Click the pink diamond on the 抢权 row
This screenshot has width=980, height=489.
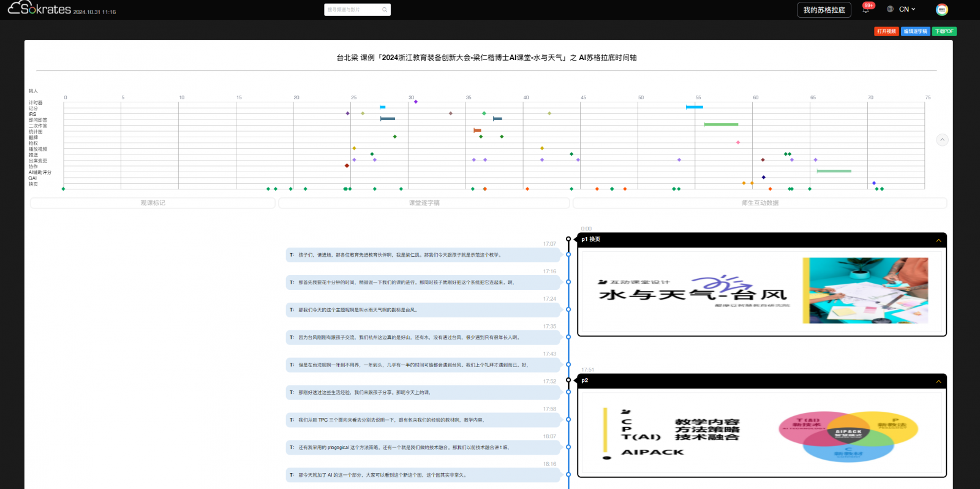point(737,142)
